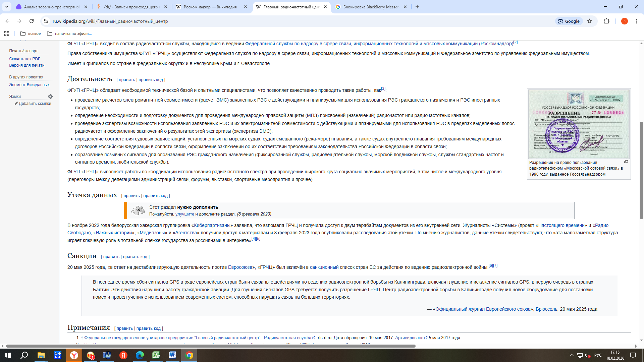Switch to Блокировка BlackBerry Messenger tab
This screenshot has width=644, height=362.
coord(371,7)
